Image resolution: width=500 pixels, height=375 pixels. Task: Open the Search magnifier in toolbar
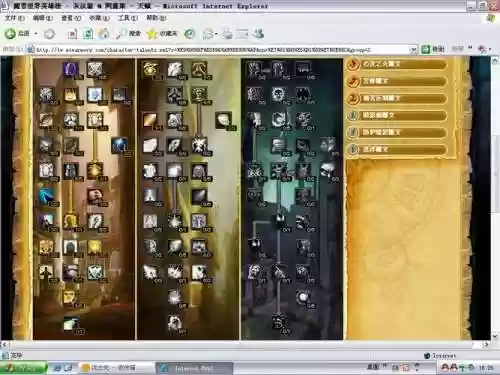[121, 33]
